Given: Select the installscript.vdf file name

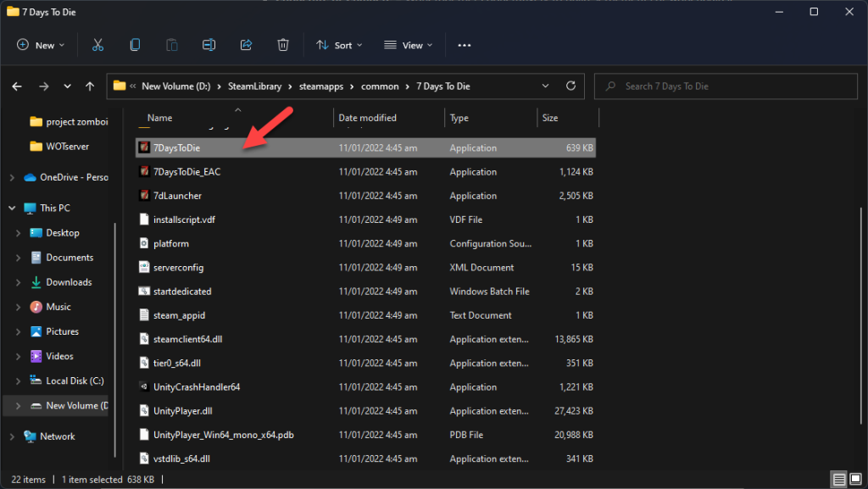Looking at the screenshot, I should click(x=184, y=219).
